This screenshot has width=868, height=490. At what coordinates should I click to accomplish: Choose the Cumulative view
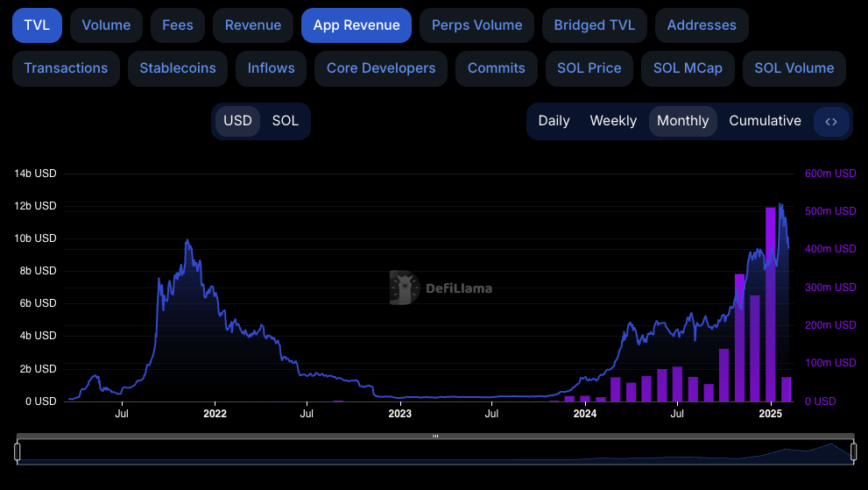(765, 121)
